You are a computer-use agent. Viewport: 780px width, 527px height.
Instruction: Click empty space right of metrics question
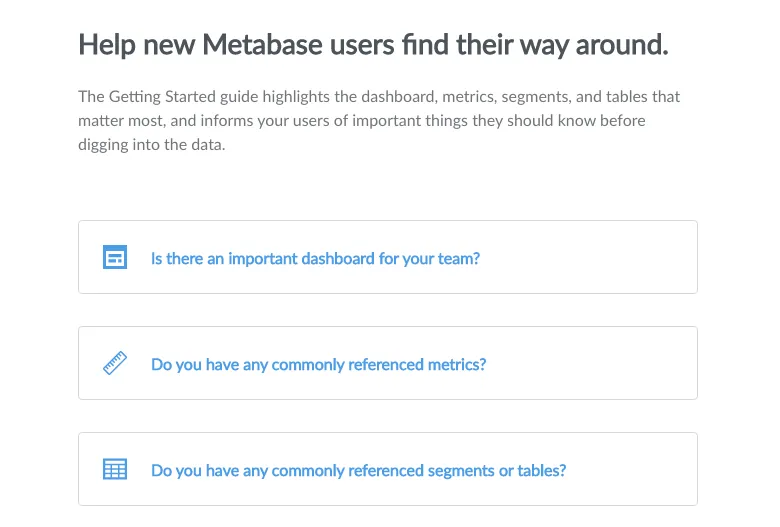pyautogui.click(x=592, y=363)
